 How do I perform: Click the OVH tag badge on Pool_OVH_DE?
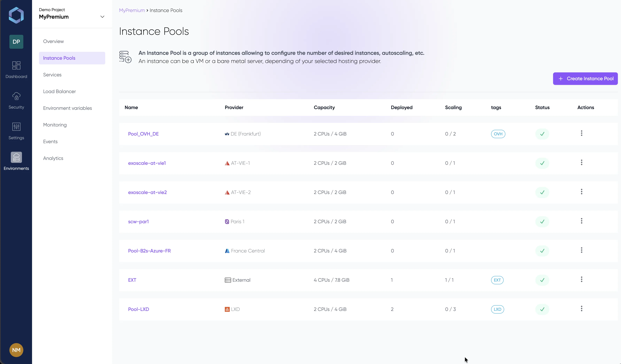(x=498, y=134)
